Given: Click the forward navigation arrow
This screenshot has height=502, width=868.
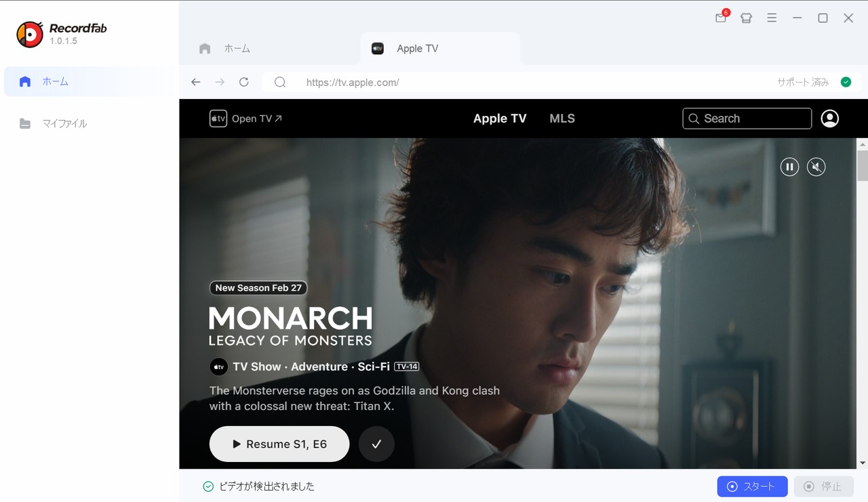Looking at the screenshot, I should 220,82.
